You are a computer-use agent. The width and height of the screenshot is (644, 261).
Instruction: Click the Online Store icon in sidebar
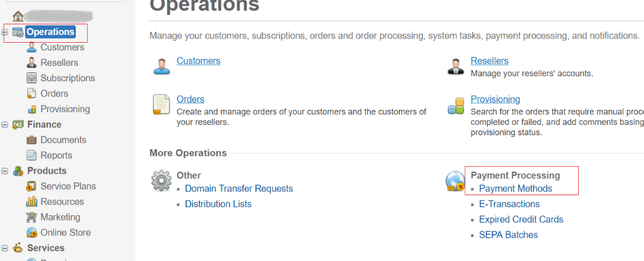(x=31, y=233)
